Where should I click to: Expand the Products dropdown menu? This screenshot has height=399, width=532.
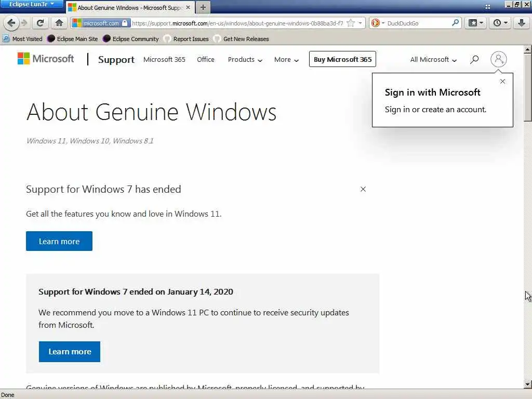pos(245,59)
